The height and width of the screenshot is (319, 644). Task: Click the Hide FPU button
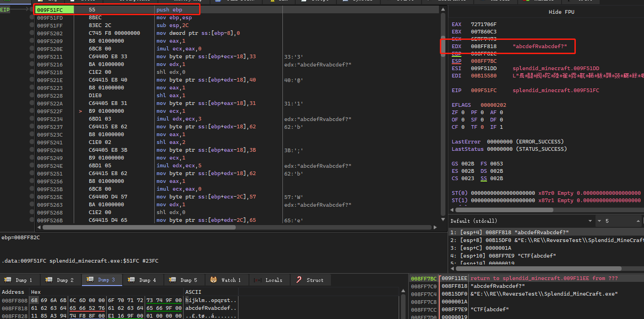(x=561, y=12)
